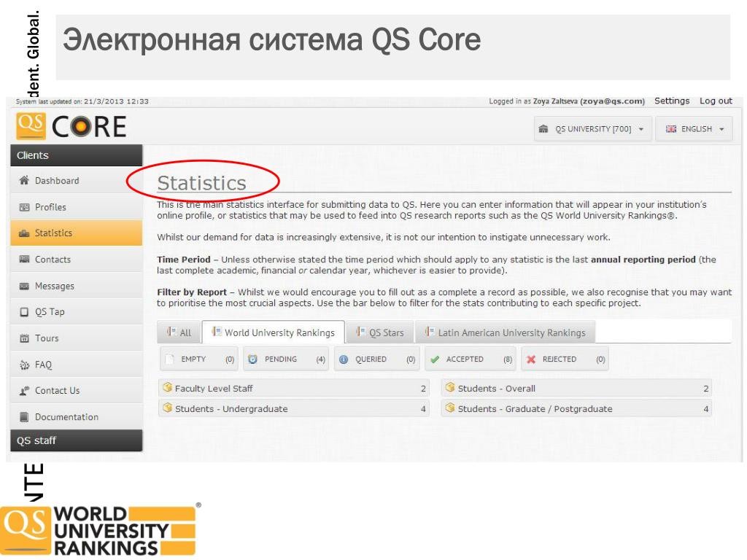Viewport: 747px width, 560px height.
Task: Switch to QS Stars tab
Action: click(x=380, y=332)
